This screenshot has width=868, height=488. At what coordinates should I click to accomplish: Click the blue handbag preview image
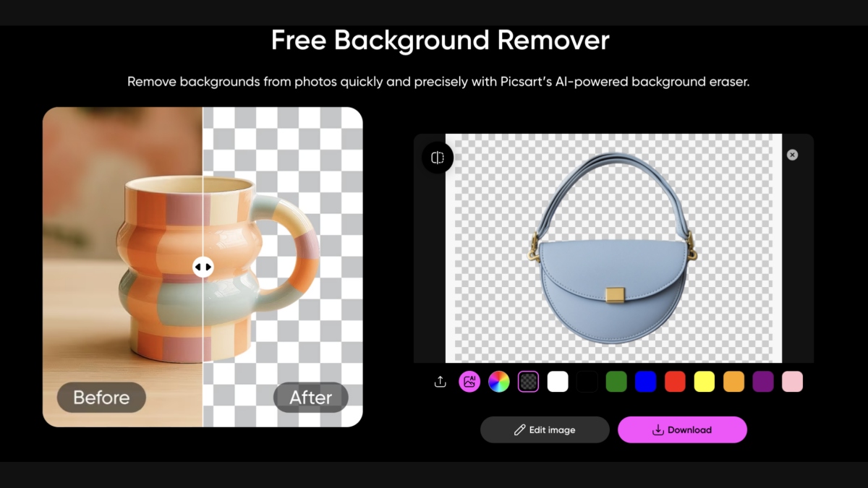pyautogui.click(x=613, y=248)
